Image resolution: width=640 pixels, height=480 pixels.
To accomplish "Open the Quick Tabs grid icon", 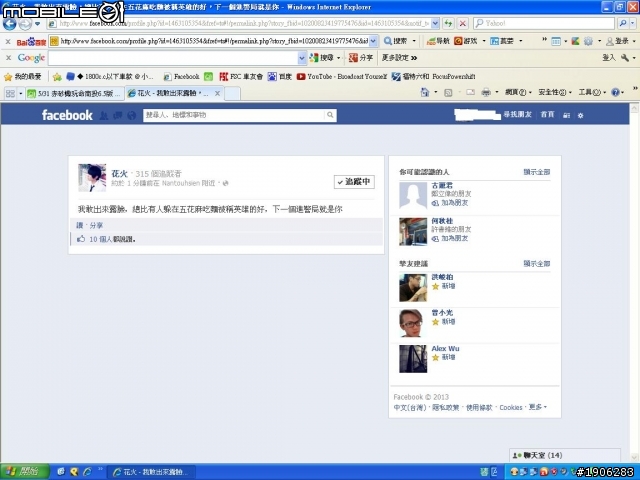I will pos(10,93).
